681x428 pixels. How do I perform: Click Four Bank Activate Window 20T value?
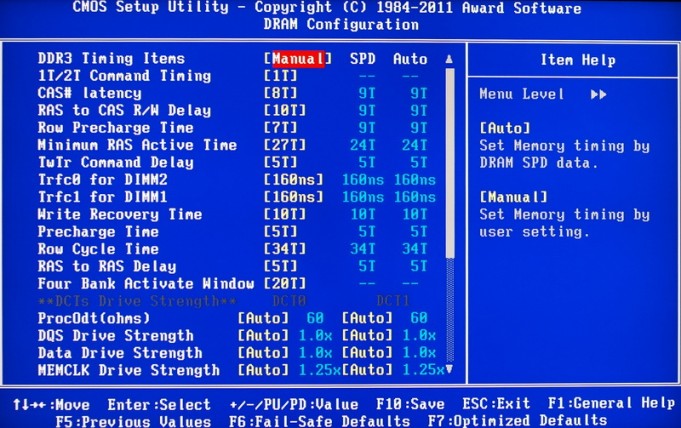click(285, 284)
